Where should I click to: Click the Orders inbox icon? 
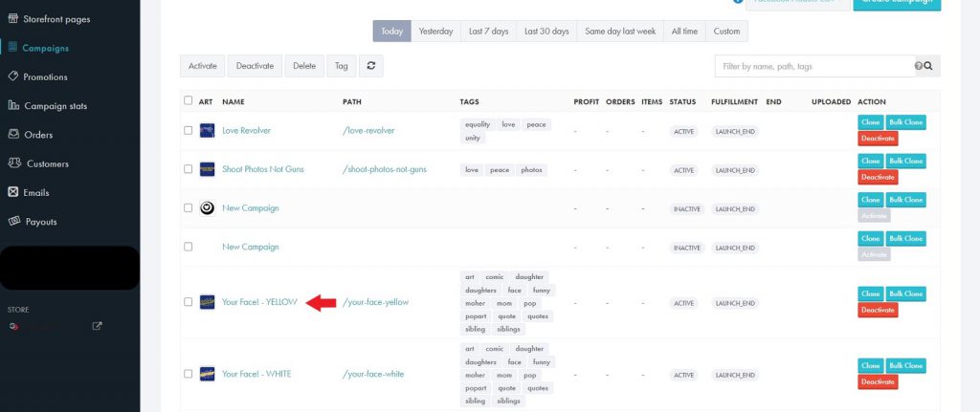[x=13, y=134]
